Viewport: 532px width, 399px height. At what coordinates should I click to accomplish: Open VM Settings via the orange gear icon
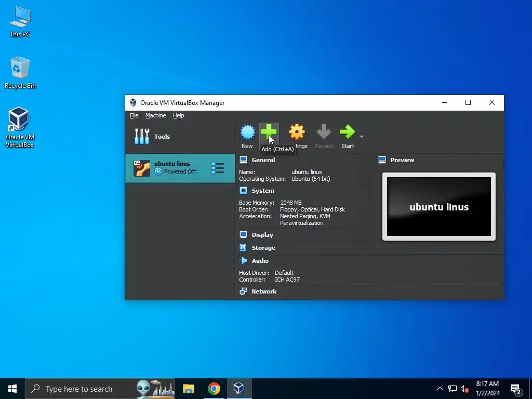click(297, 132)
